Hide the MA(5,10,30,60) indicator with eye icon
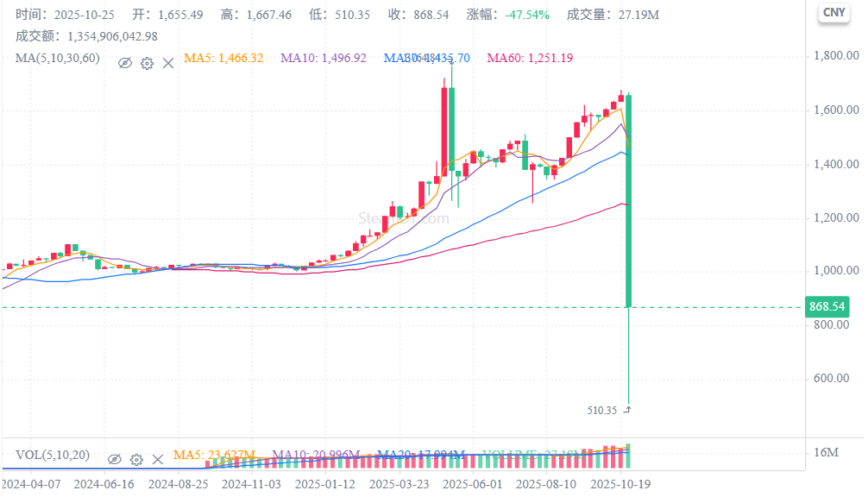This screenshot has height=503, width=868. tap(125, 63)
